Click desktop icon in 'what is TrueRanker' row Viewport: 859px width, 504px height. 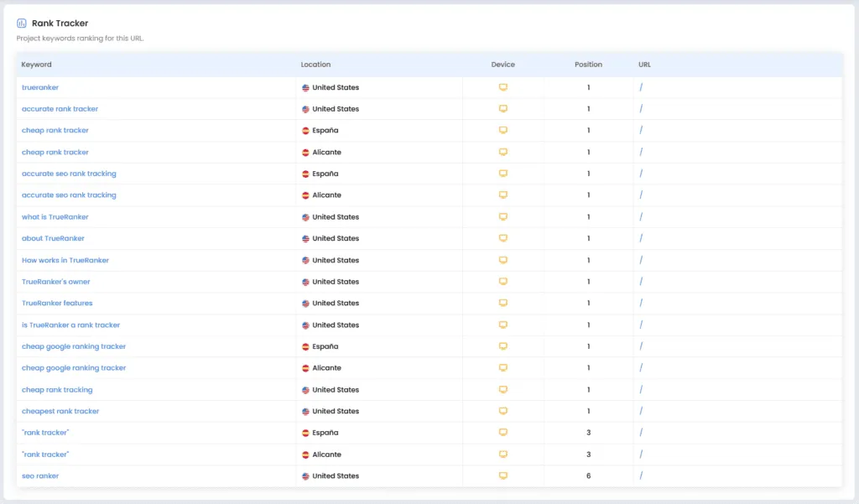tap(503, 217)
